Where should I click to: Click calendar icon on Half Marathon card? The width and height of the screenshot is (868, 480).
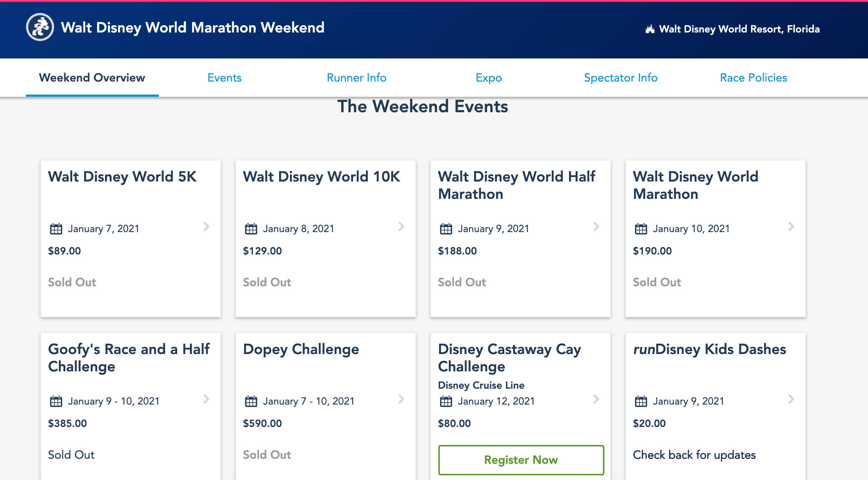[x=446, y=229]
